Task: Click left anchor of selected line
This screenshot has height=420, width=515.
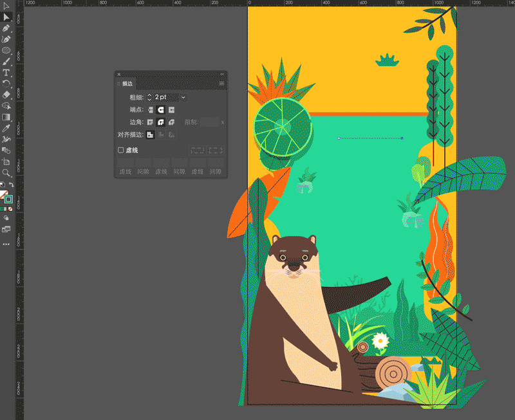Action: click(x=339, y=138)
